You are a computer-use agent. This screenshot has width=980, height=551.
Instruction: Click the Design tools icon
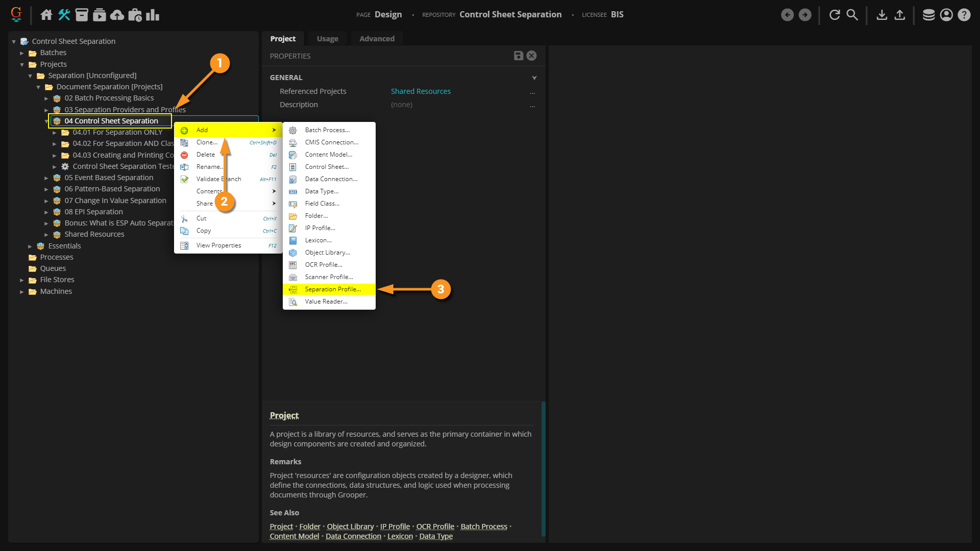[x=64, y=15]
